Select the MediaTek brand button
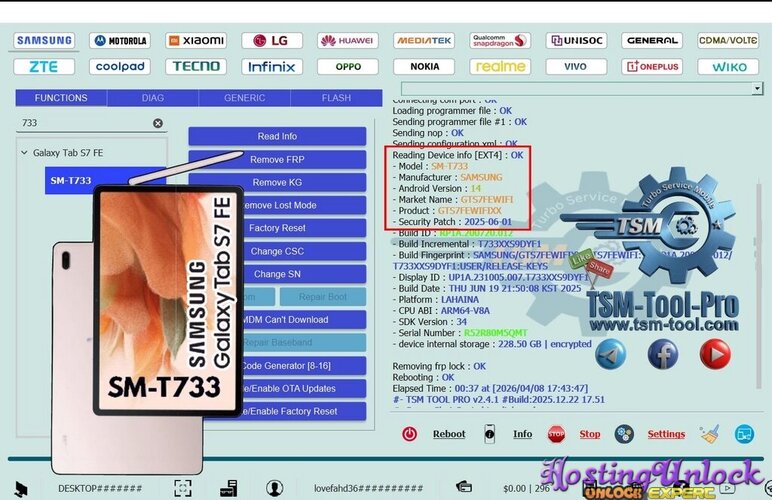The height and width of the screenshot is (500, 772). (x=424, y=40)
